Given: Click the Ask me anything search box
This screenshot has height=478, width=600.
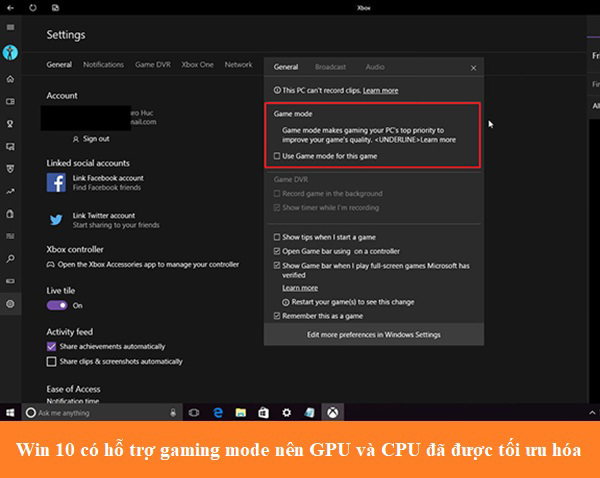Looking at the screenshot, I should pos(95,412).
